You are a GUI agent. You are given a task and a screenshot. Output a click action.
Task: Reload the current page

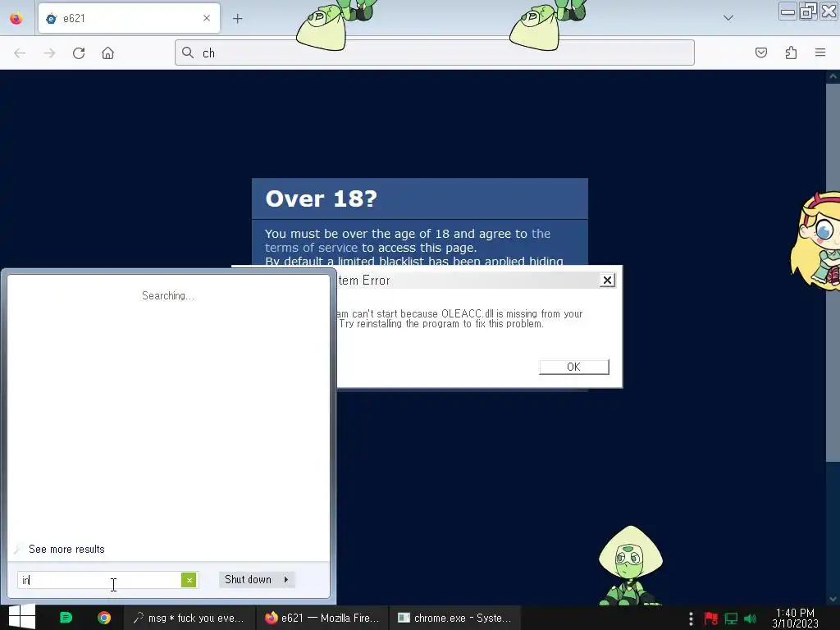click(79, 53)
